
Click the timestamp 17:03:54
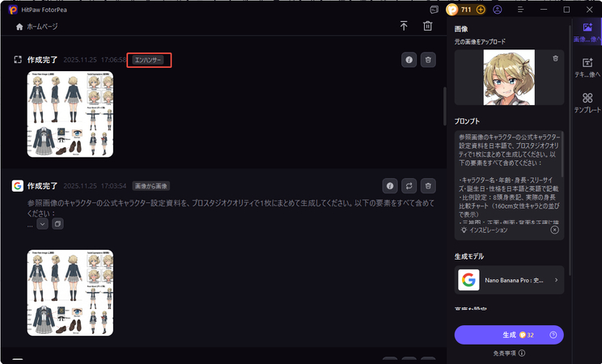coord(113,186)
